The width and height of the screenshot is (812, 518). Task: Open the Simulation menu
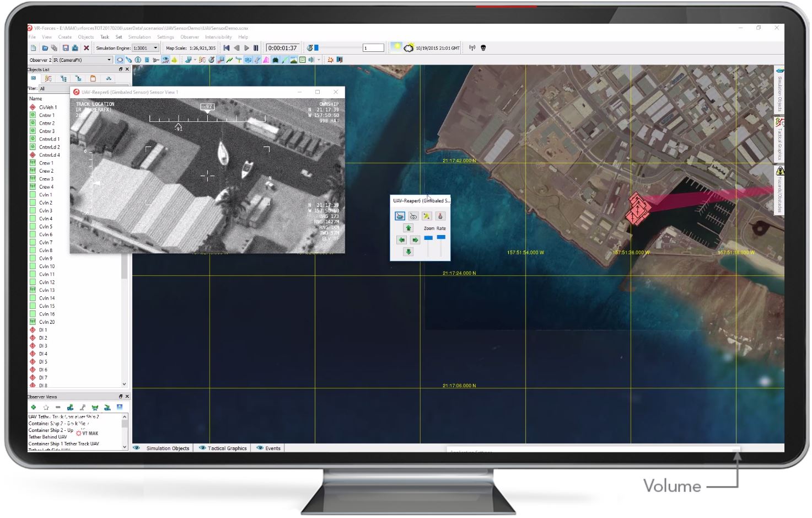139,37
